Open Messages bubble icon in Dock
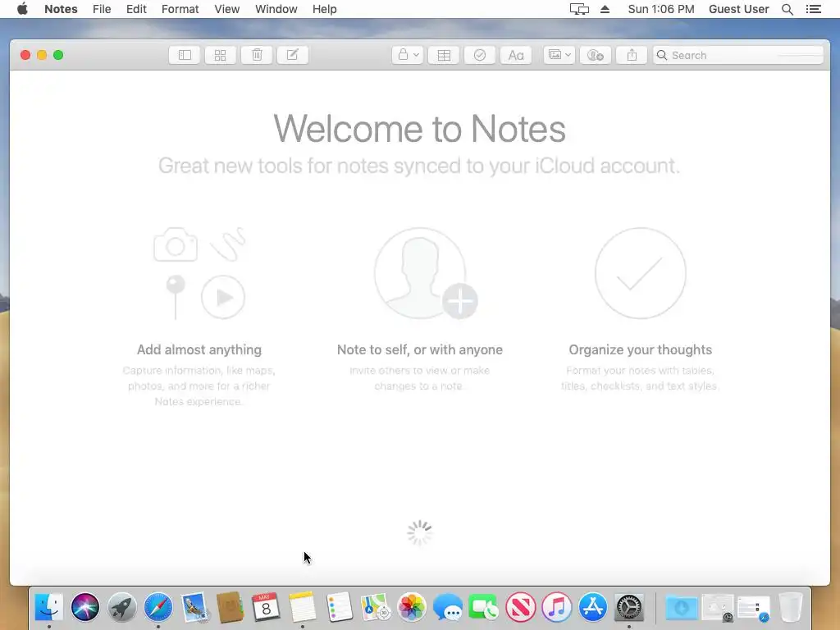 [448, 608]
